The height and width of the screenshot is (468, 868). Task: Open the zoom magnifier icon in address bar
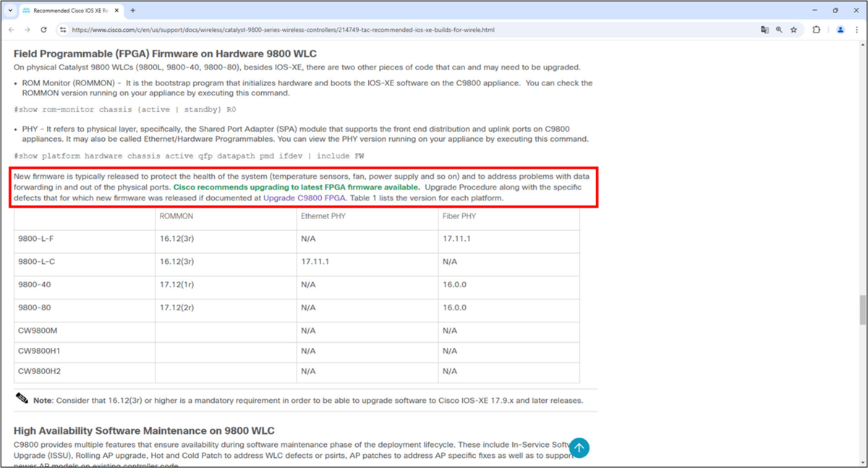[x=779, y=30]
